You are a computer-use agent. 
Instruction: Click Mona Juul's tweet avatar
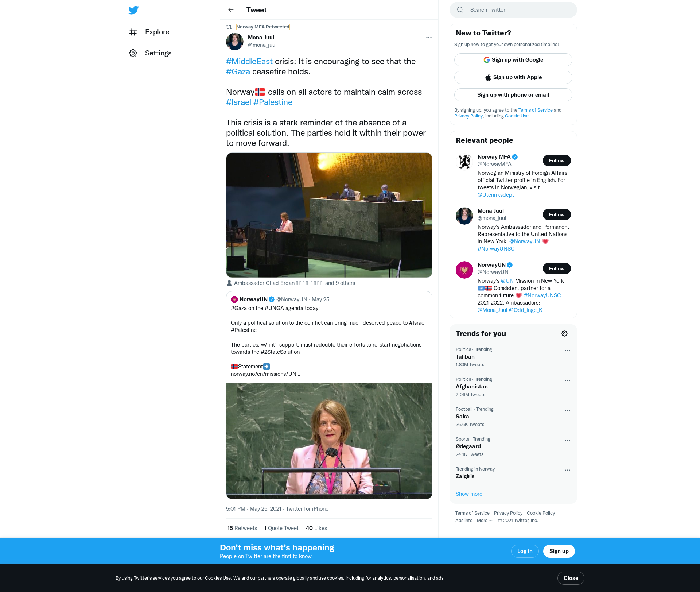[234, 42]
